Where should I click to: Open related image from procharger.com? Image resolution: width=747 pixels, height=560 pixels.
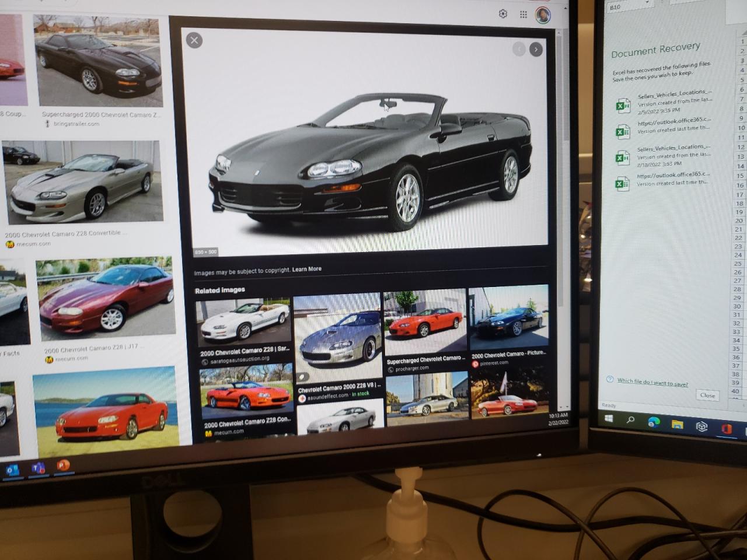425,322
